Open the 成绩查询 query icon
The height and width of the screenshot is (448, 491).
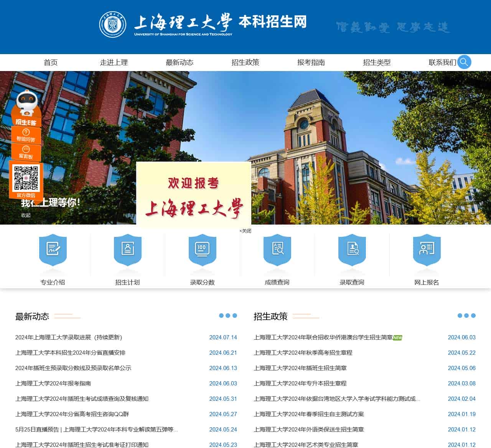pos(277,251)
